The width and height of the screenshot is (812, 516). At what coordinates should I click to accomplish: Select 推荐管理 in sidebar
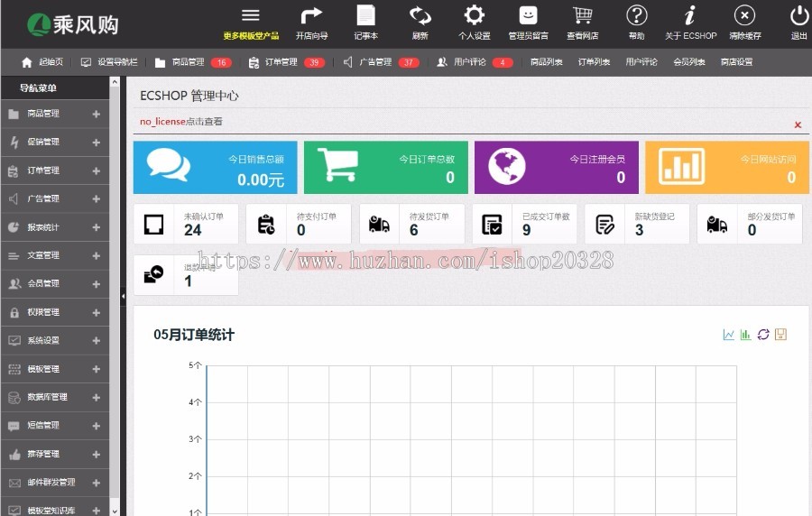tap(55, 455)
